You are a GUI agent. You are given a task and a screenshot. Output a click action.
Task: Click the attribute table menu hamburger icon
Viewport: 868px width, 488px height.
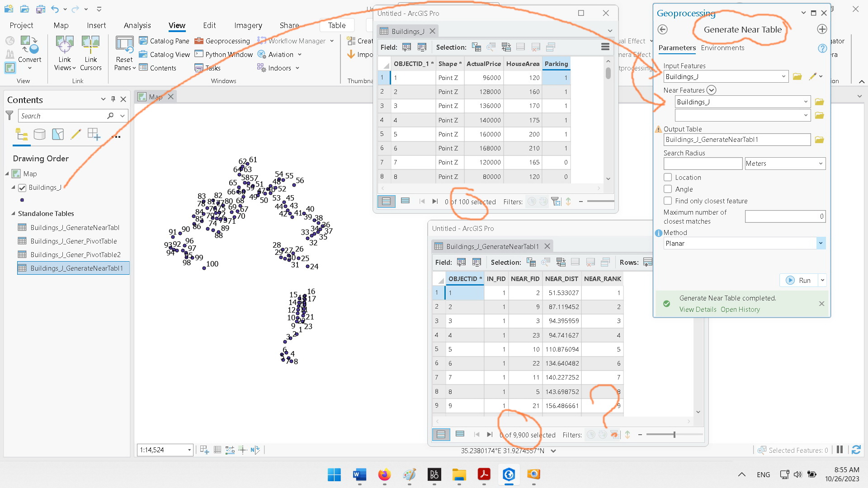(605, 47)
